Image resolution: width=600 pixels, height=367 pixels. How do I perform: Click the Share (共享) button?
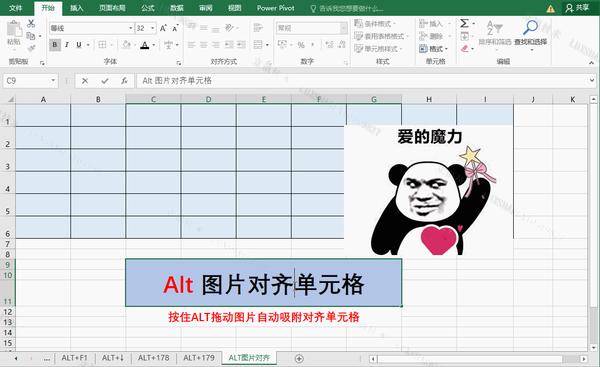[x=577, y=8]
